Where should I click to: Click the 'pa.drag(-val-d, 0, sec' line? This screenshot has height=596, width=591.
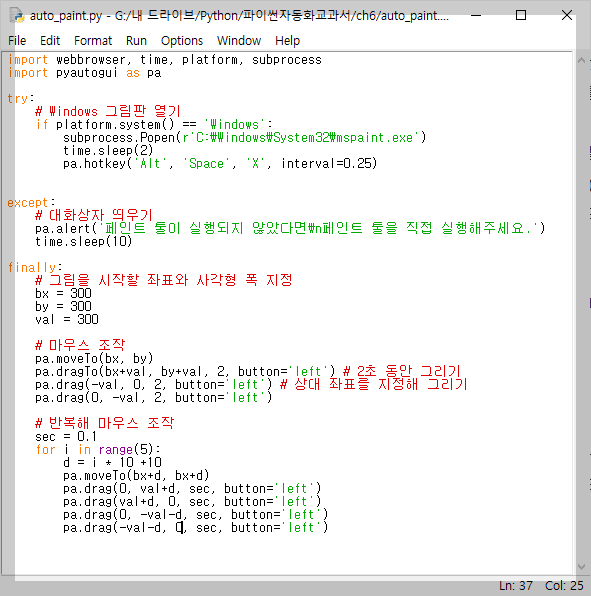pos(196,528)
